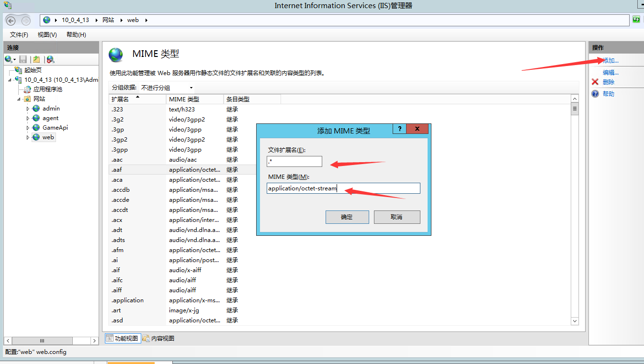
Task: Collapse the 网站 tree node
Action: 19,99
